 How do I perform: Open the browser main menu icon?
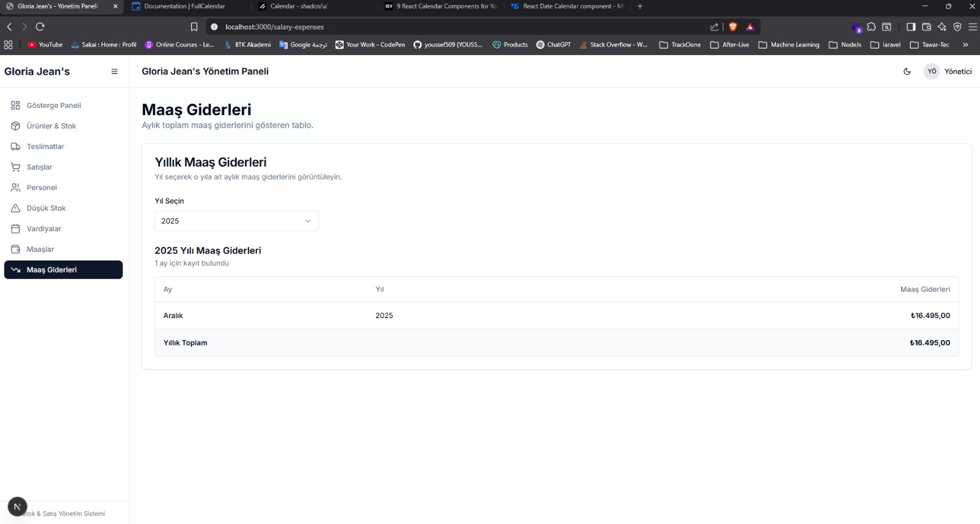973,27
